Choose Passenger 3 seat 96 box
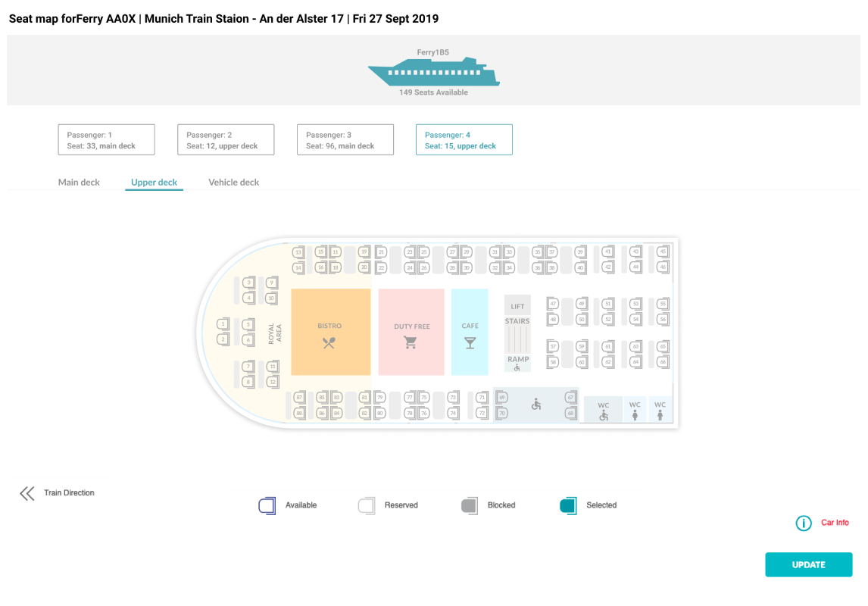868x606 pixels. pyautogui.click(x=345, y=139)
